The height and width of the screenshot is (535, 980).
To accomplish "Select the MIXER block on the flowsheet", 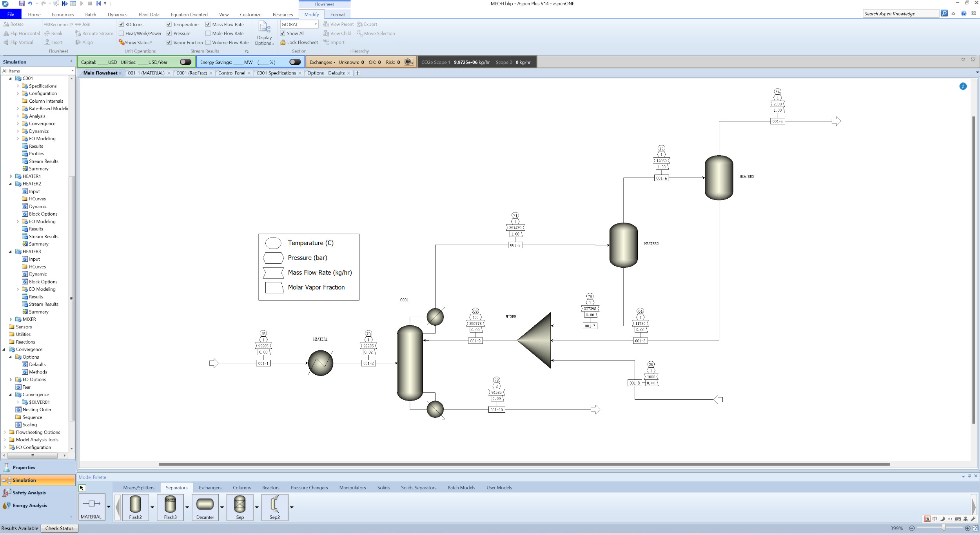I will coord(534,340).
